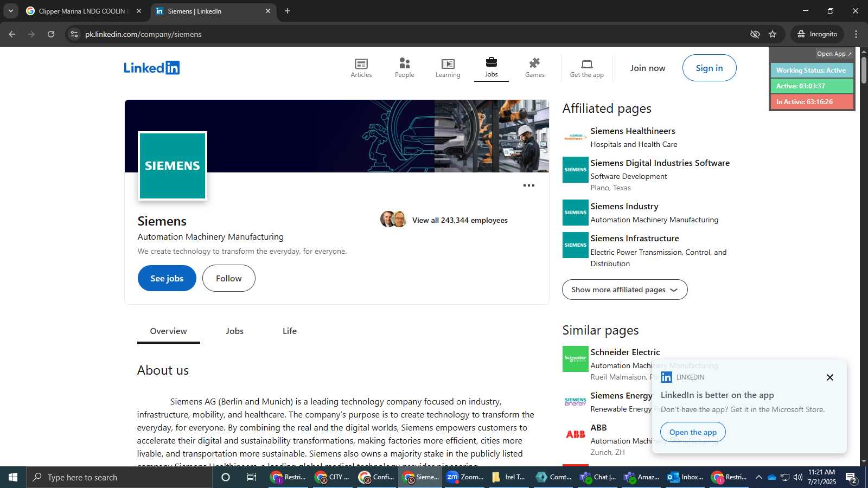Image resolution: width=868 pixels, height=488 pixels.
Task: Click the taskbar search box
Action: click(119, 477)
